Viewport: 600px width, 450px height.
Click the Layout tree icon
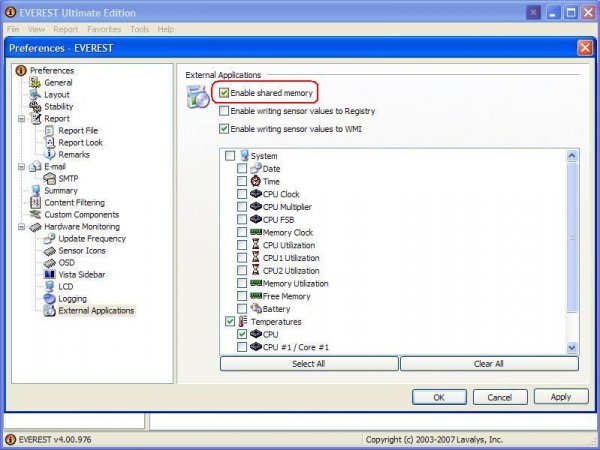pyautogui.click(x=35, y=94)
